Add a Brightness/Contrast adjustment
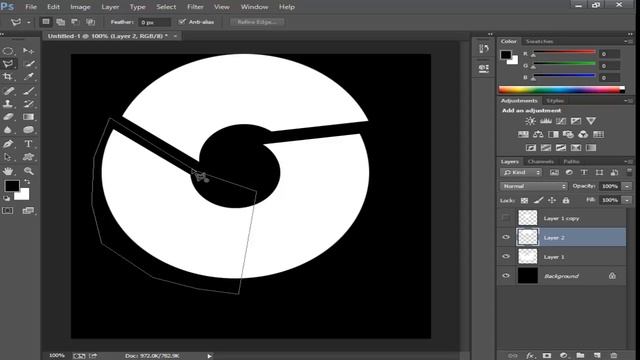The width and height of the screenshot is (640, 360). 530,121
